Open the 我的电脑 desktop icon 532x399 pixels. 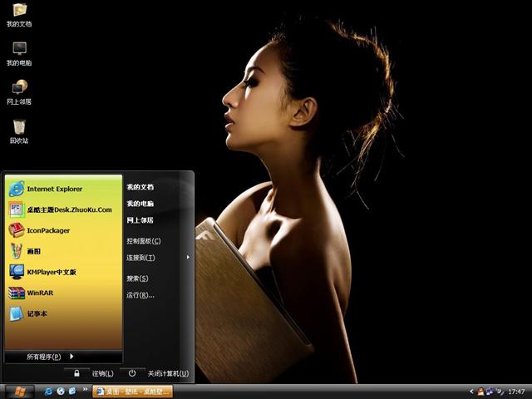[x=19, y=53]
